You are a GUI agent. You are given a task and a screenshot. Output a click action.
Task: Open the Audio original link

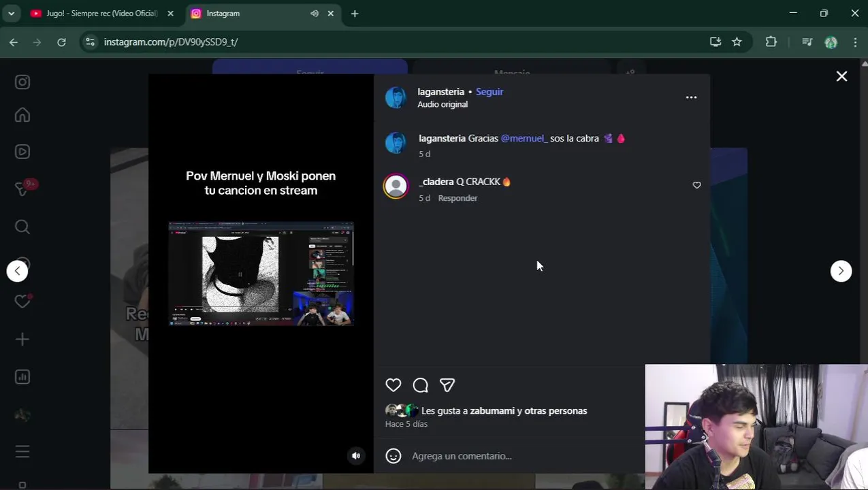pos(443,104)
